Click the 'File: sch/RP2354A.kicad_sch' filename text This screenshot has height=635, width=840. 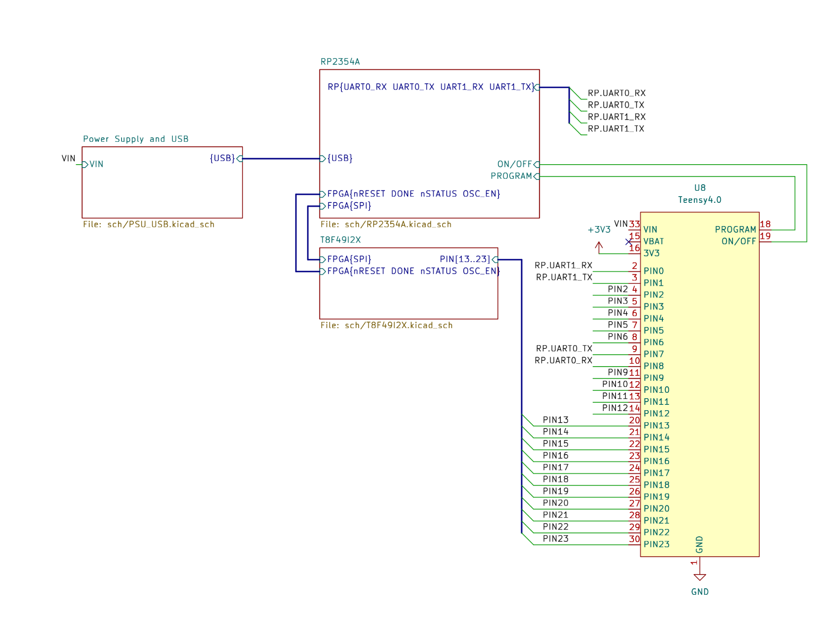tap(386, 224)
